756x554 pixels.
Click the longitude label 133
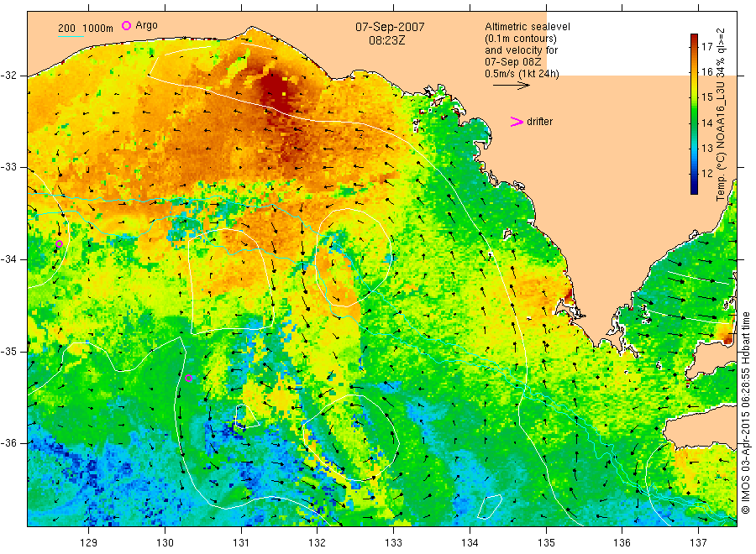(x=393, y=542)
